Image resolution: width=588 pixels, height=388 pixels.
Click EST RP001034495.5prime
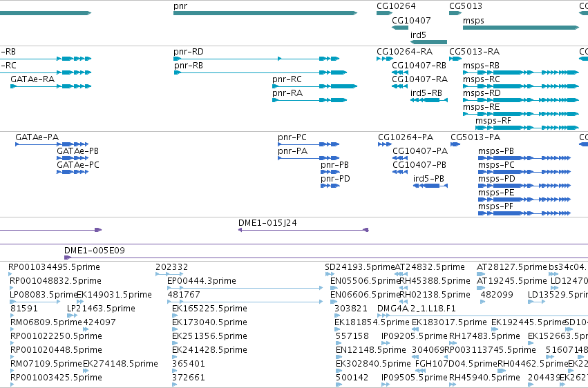(54, 267)
